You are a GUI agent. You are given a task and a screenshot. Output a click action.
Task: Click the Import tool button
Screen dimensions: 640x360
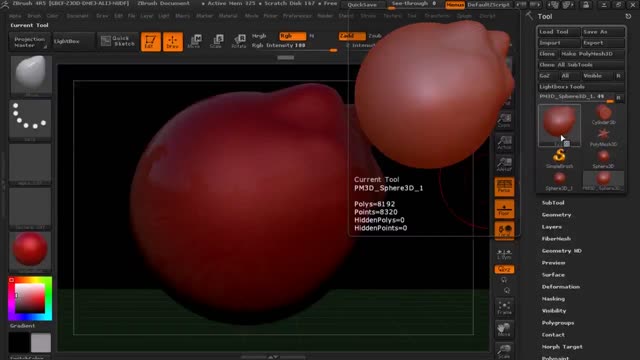click(x=558, y=43)
